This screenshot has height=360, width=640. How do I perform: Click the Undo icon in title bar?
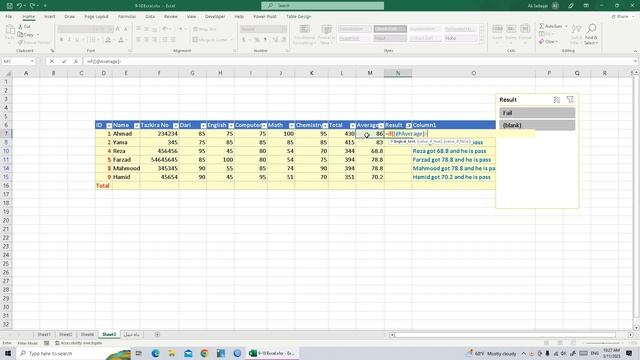19,5
